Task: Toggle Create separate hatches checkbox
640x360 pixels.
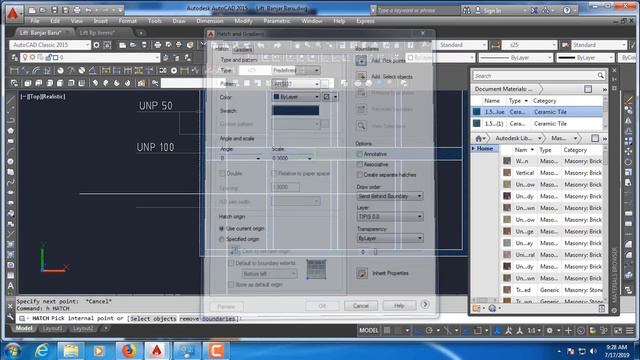Action: 360,175
